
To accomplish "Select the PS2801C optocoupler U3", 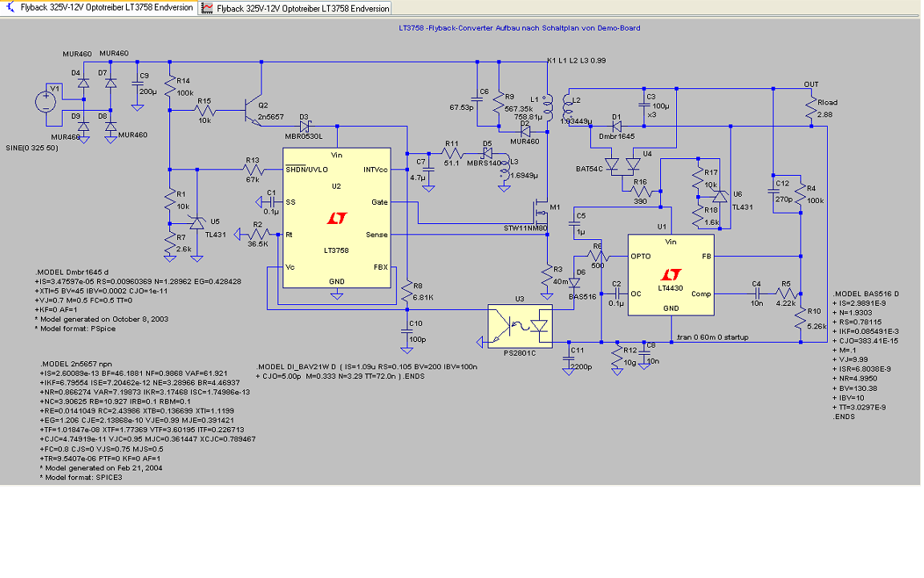I will (x=520, y=326).
